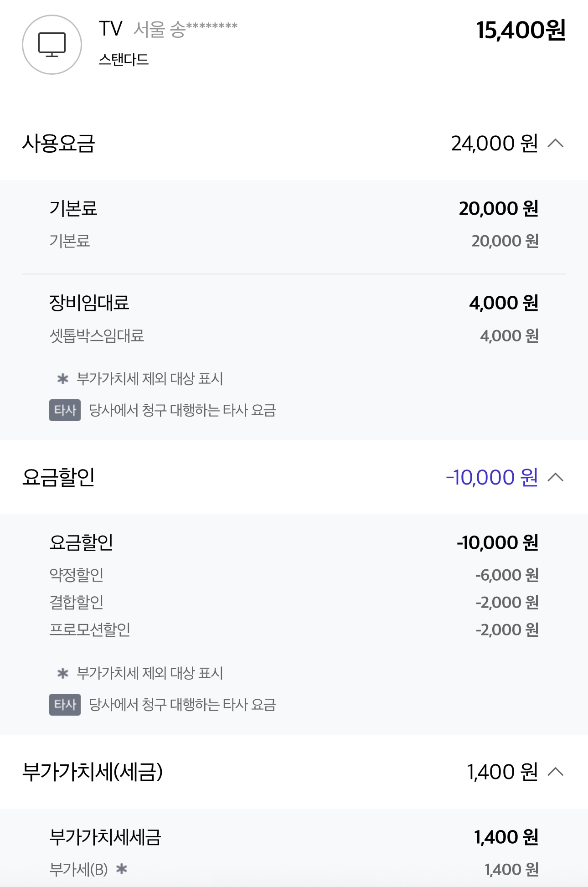
Task: Tap the 스탠다드 plan name
Action: click(x=124, y=60)
